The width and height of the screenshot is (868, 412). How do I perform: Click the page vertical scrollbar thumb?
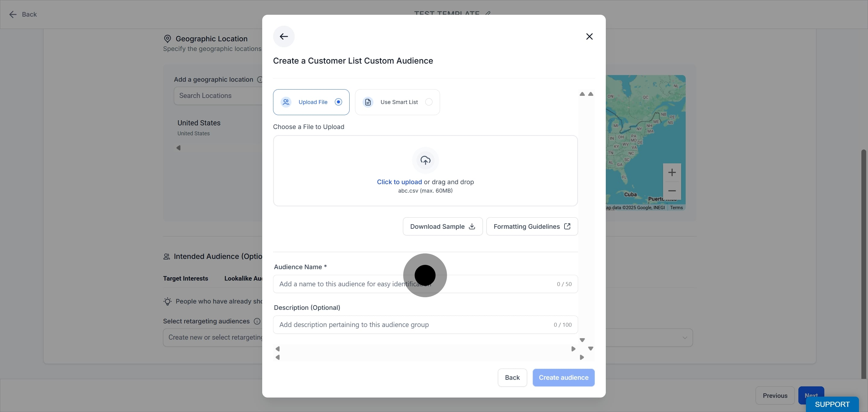[x=863, y=264]
